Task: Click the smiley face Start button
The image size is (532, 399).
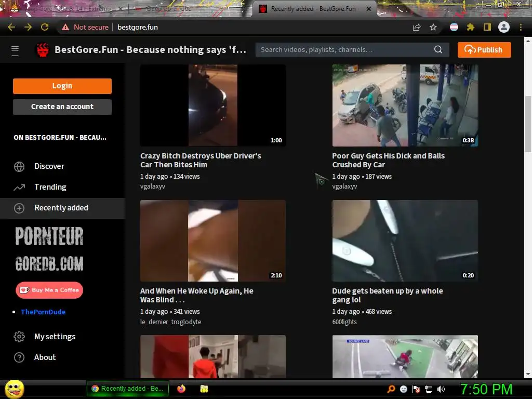Action: 14,389
